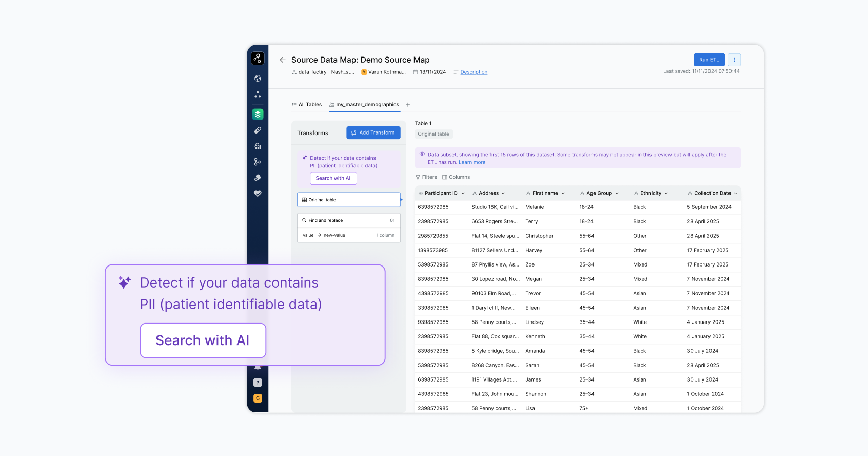Expand the Participant ID column dropdown
Viewport: 868px width, 456px height.
coord(463,194)
